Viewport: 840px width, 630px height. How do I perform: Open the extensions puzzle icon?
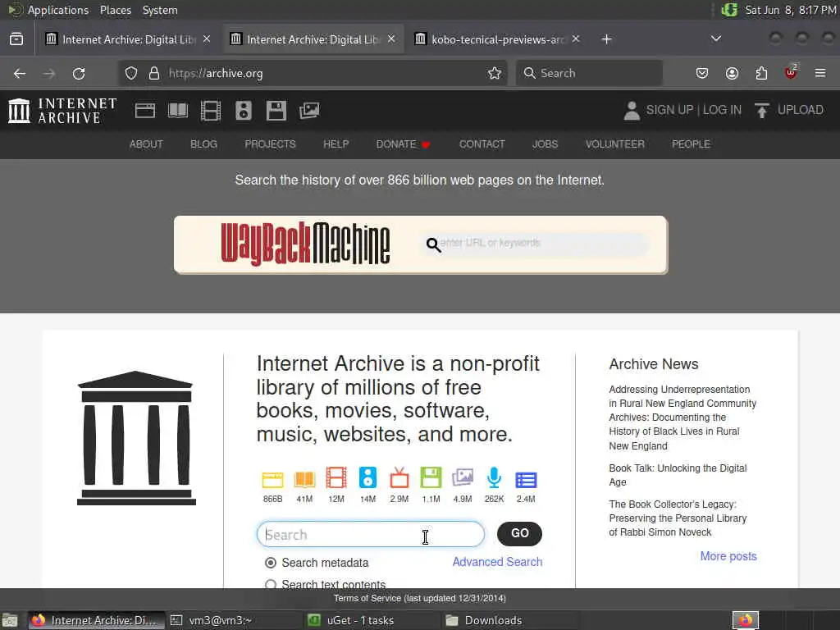761,73
